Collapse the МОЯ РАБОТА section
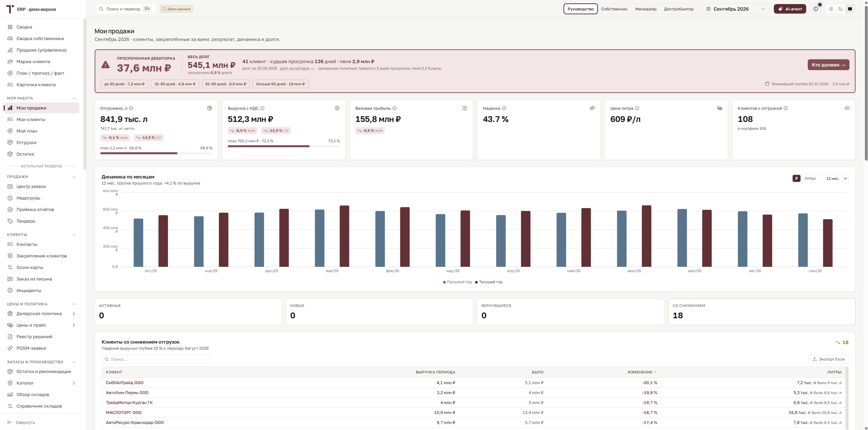The image size is (868, 430). (74, 98)
